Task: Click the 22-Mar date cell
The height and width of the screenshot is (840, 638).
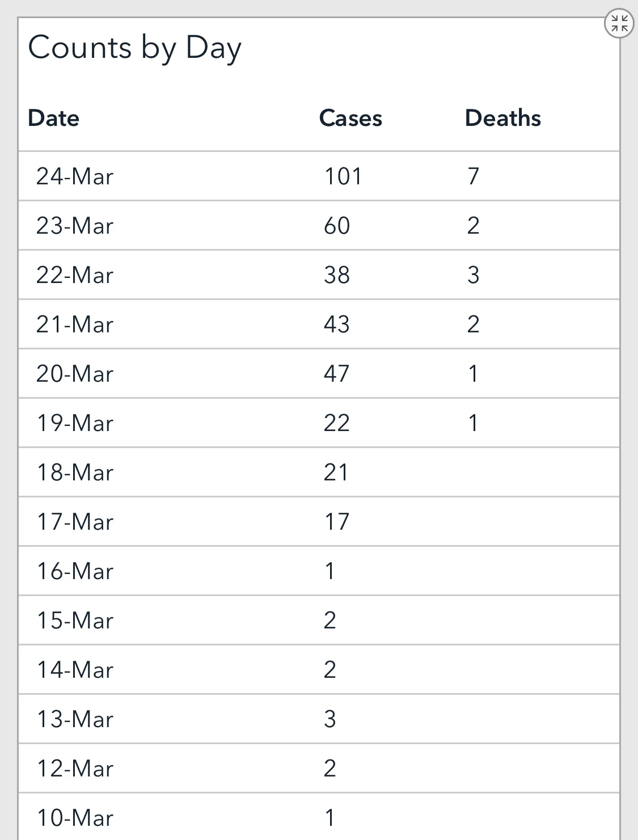Action: pyautogui.click(x=75, y=275)
